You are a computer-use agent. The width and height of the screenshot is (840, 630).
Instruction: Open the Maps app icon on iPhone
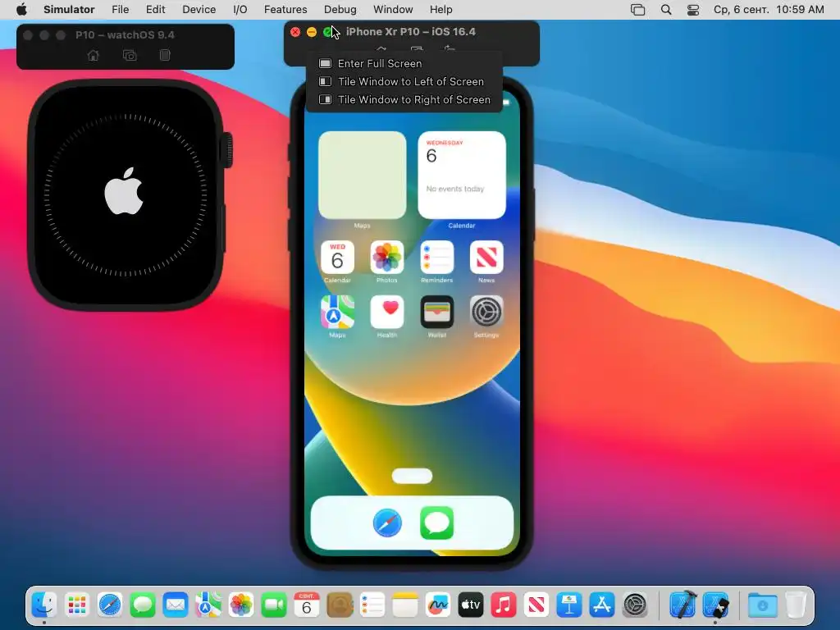[x=337, y=312]
